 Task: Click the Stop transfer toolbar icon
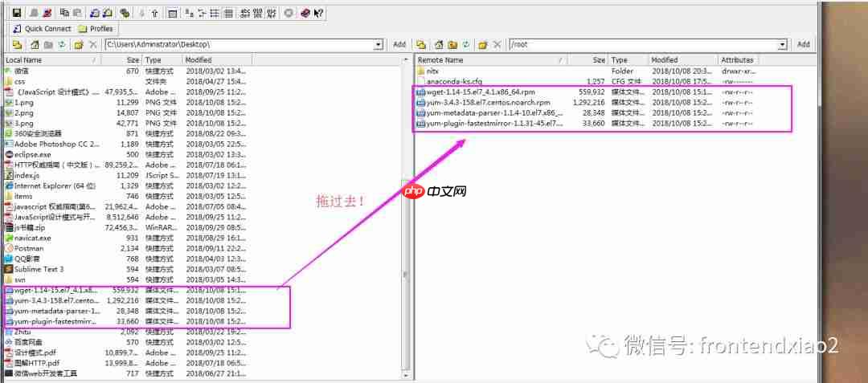click(x=289, y=13)
